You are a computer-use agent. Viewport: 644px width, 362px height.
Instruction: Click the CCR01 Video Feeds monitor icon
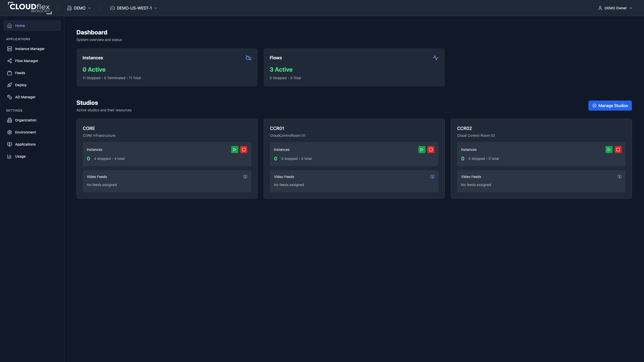point(432,177)
